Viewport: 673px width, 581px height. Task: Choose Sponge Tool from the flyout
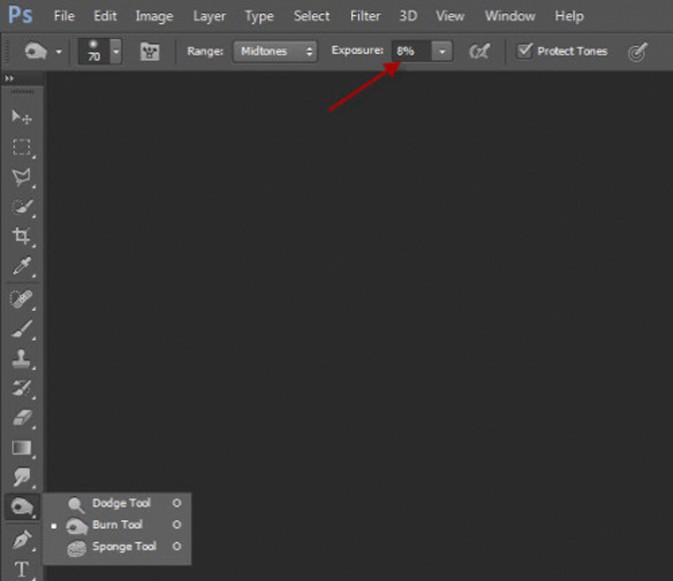[123, 547]
